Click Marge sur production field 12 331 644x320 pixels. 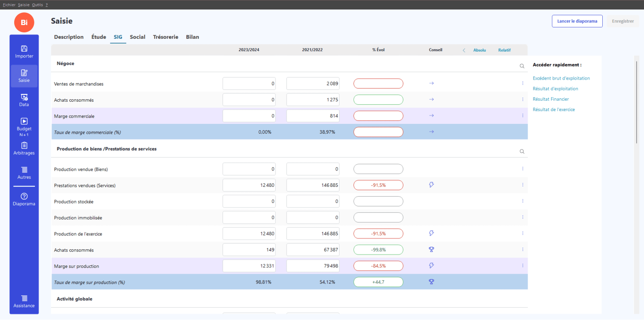pos(249,265)
